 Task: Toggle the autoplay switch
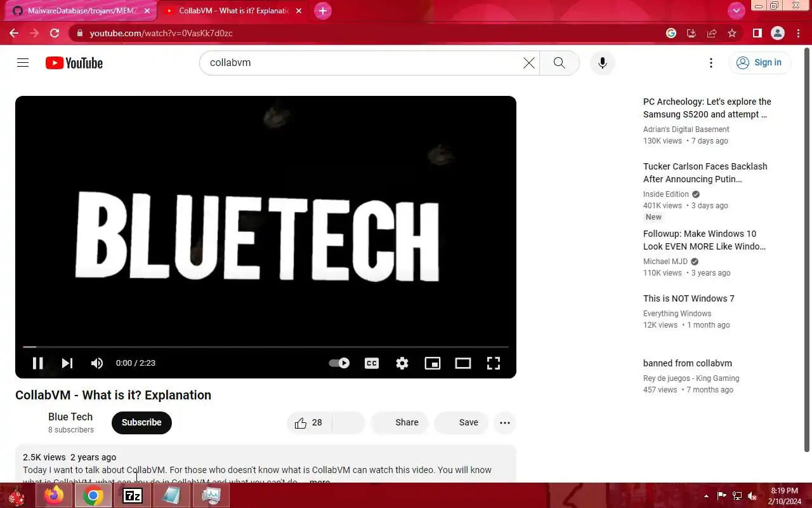point(339,363)
